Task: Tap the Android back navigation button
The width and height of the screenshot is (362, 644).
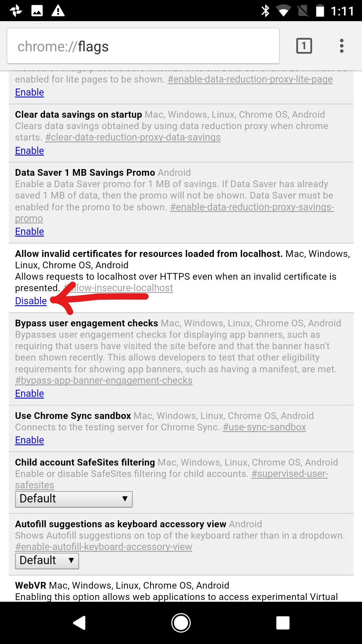Action: 79,623
